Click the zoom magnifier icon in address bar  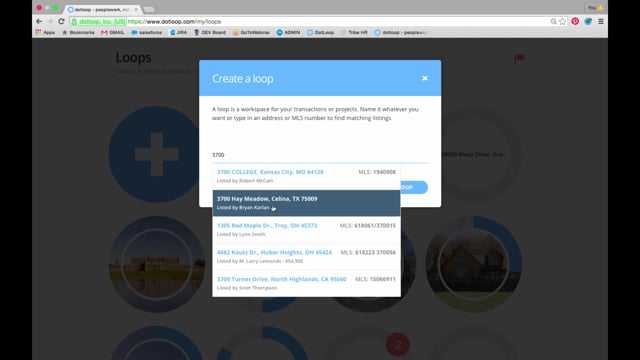point(553,21)
